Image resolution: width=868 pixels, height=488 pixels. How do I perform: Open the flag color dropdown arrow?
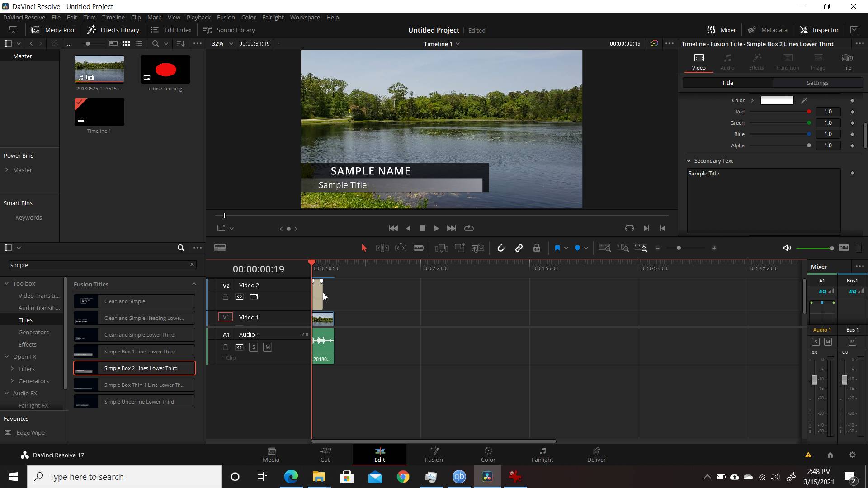[566, 248]
